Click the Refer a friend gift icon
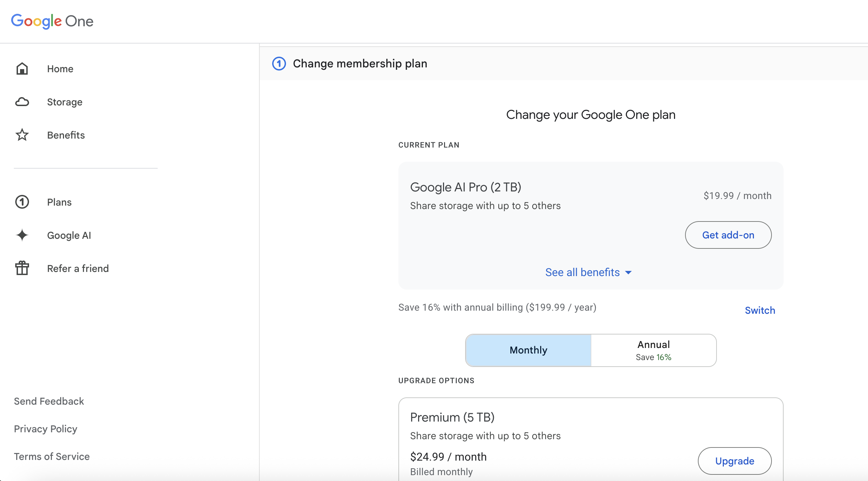The height and width of the screenshot is (481, 868). [22, 268]
